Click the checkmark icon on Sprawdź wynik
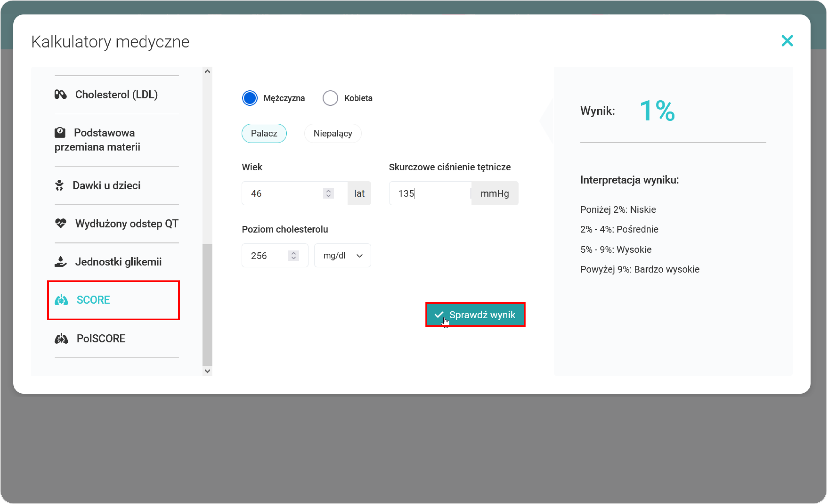 tap(439, 315)
